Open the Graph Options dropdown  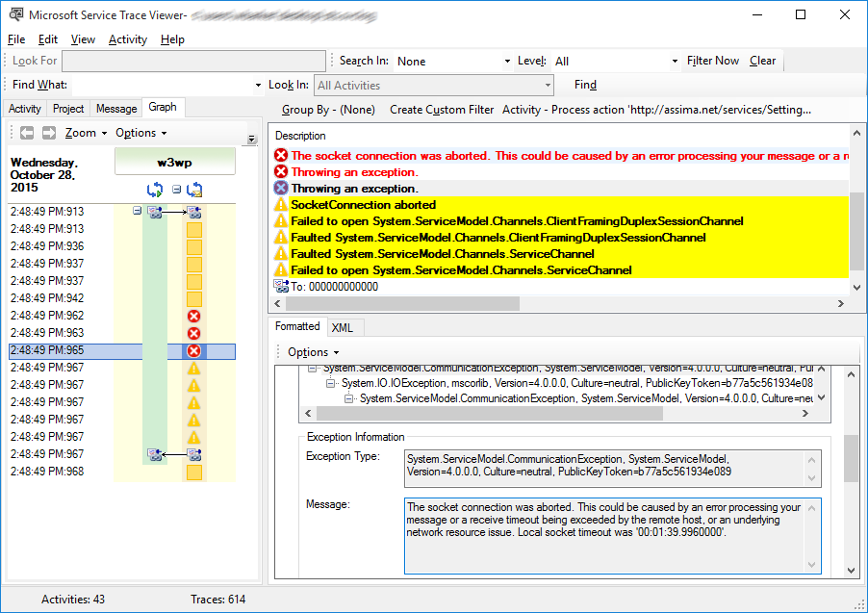pyautogui.click(x=140, y=133)
